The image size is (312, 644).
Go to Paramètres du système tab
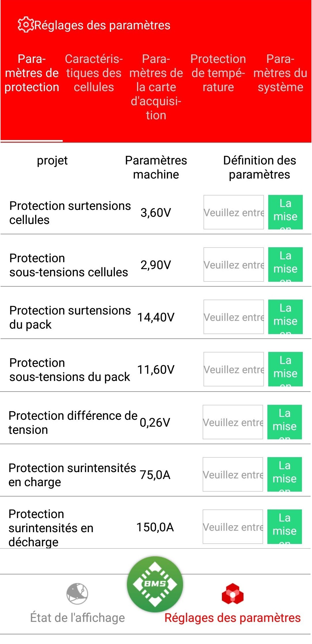[x=280, y=73]
